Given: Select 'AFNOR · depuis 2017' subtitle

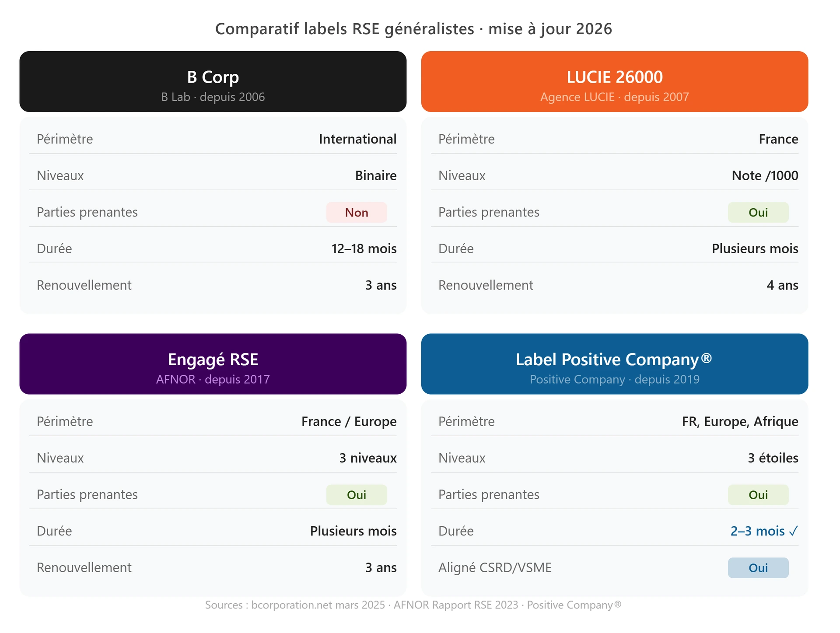Looking at the screenshot, I should coord(213,379).
